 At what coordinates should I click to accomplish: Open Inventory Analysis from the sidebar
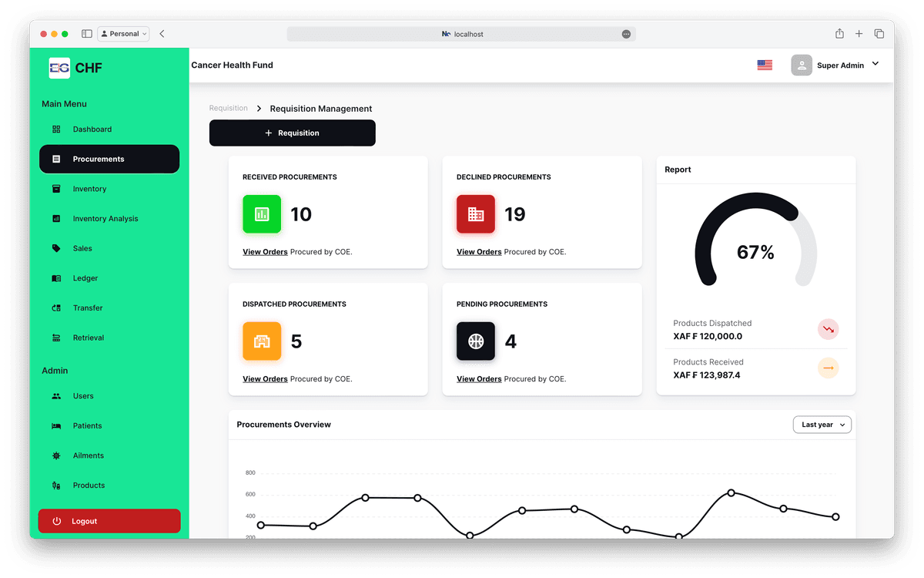coord(105,219)
